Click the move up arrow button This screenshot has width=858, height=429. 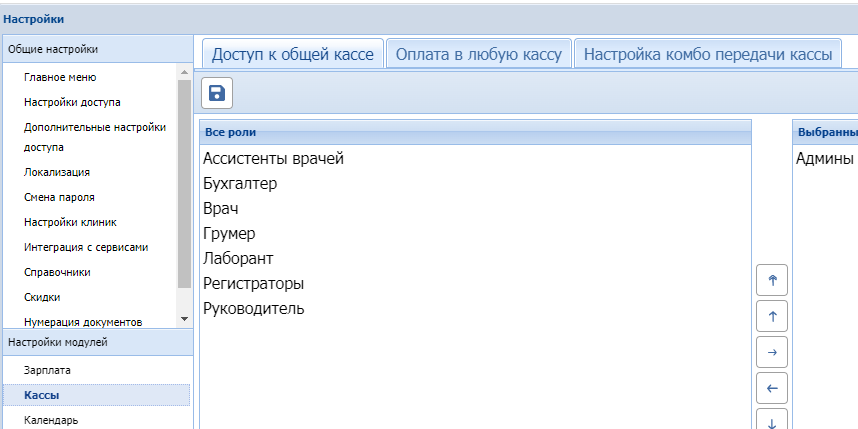pyautogui.click(x=771, y=317)
